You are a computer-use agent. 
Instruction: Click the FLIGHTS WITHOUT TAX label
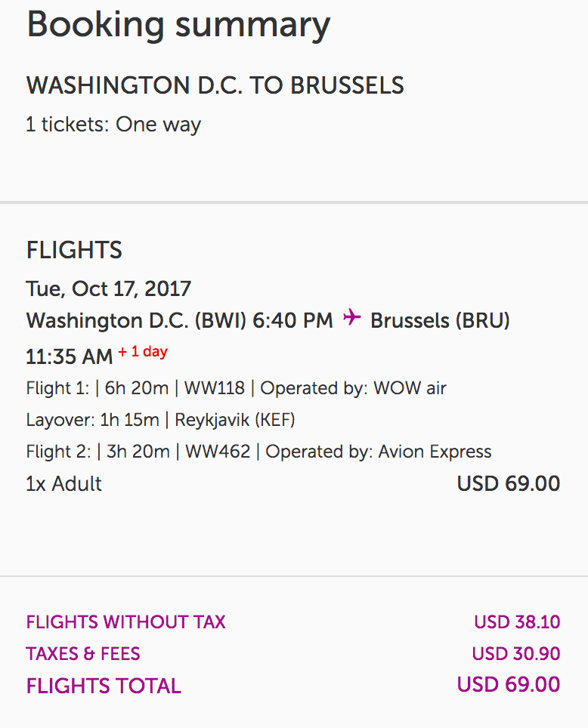[125, 622]
